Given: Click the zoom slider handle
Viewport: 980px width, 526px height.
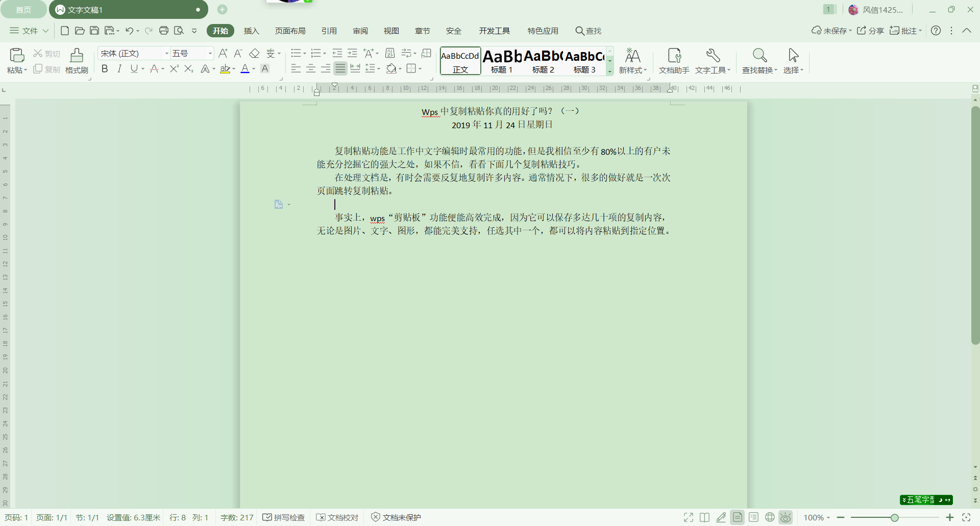Looking at the screenshot, I should pyautogui.click(x=894, y=517).
